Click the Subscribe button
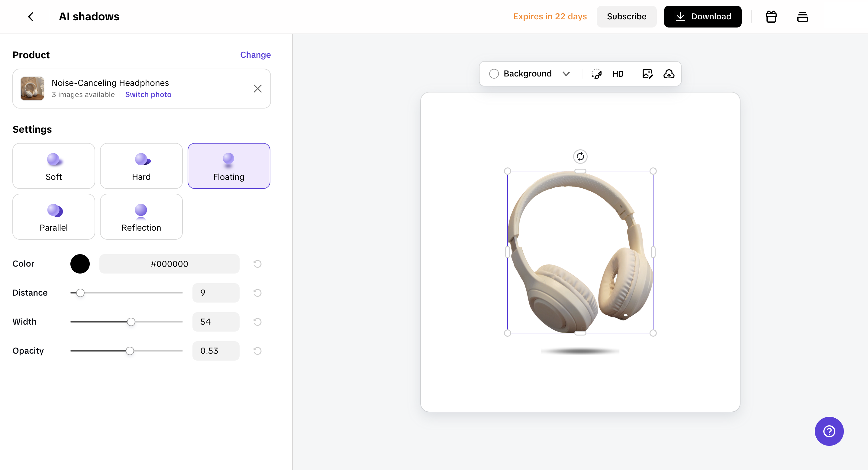This screenshot has width=868, height=470. 626,16
